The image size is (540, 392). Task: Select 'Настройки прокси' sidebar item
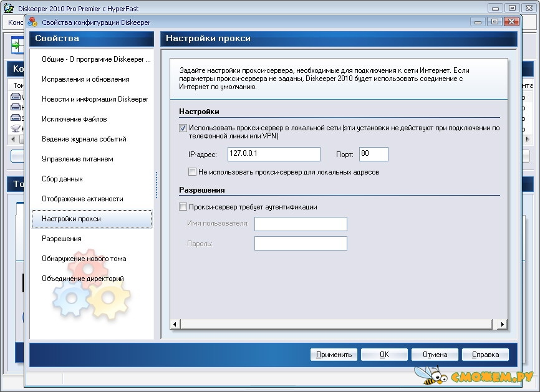point(92,219)
